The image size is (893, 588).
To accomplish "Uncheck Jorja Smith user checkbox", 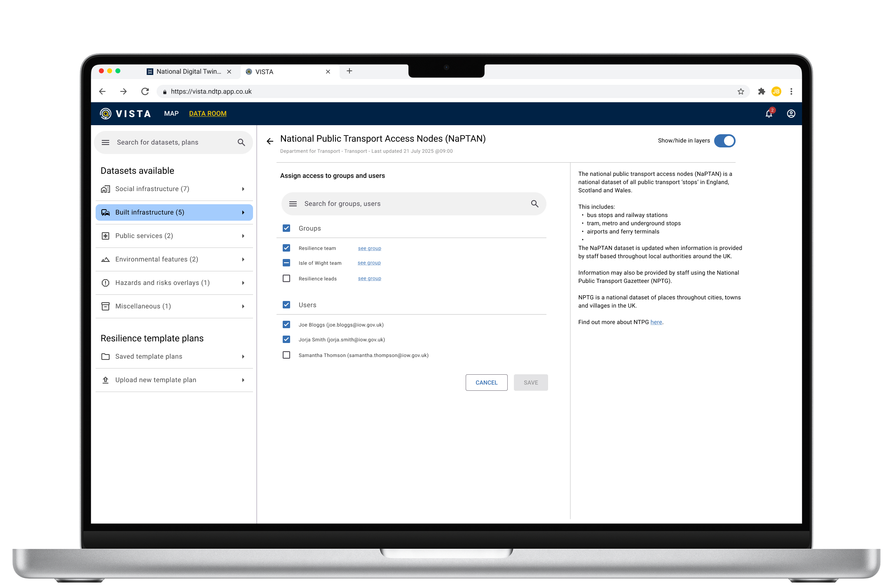I will (286, 339).
